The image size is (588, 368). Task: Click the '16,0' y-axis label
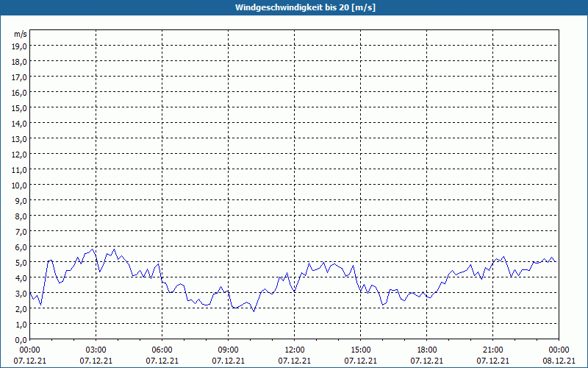[19, 93]
